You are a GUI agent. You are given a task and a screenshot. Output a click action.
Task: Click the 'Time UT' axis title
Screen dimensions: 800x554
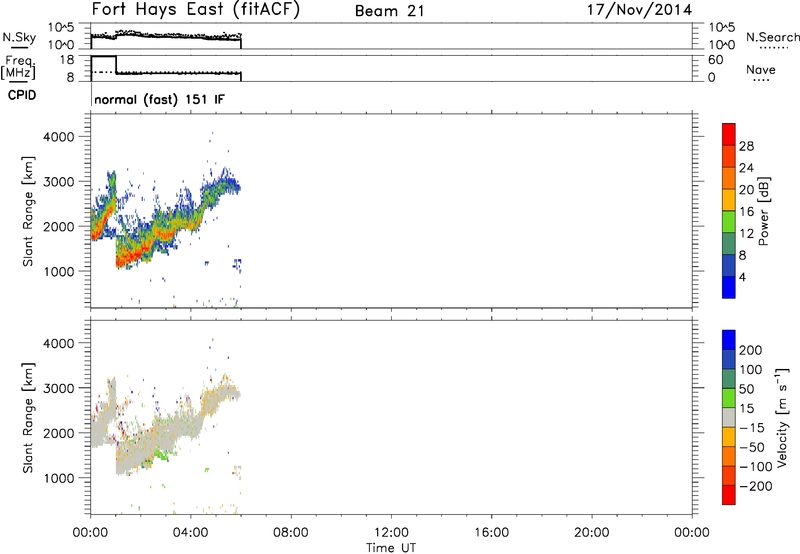pos(391,548)
